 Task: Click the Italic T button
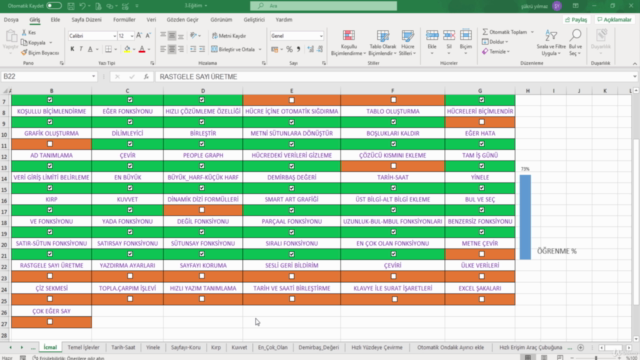[81, 49]
